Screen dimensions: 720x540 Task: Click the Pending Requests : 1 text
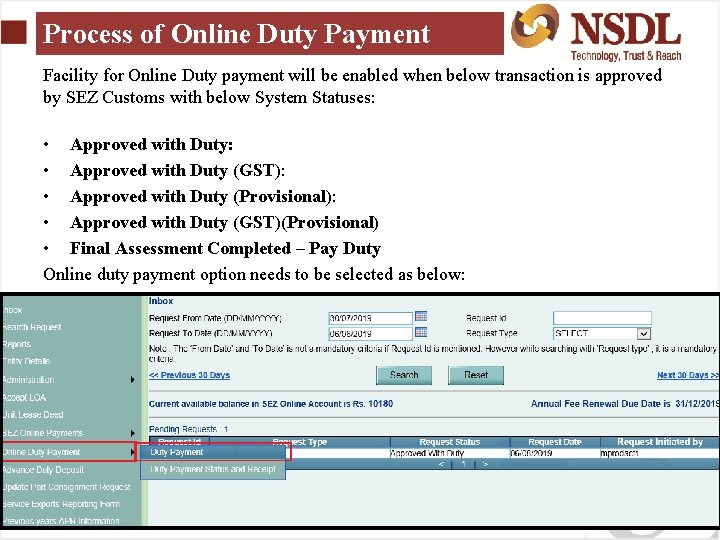tap(188, 429)
